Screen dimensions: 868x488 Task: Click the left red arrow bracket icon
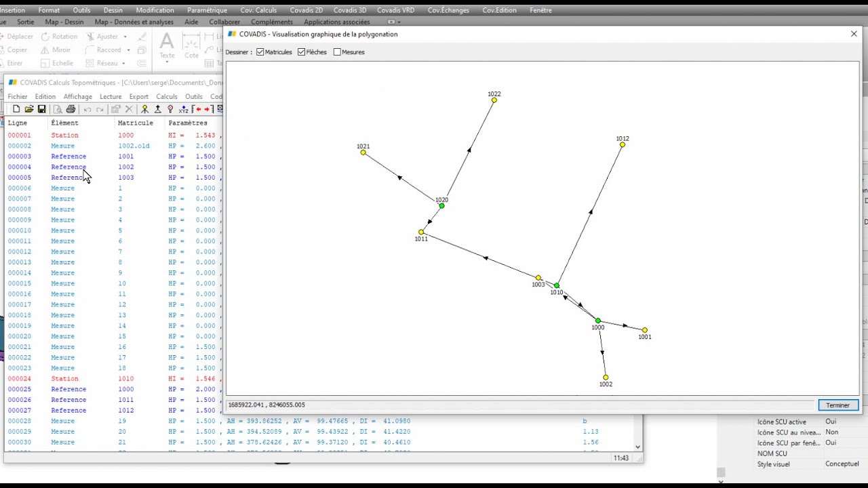point(197,109)
